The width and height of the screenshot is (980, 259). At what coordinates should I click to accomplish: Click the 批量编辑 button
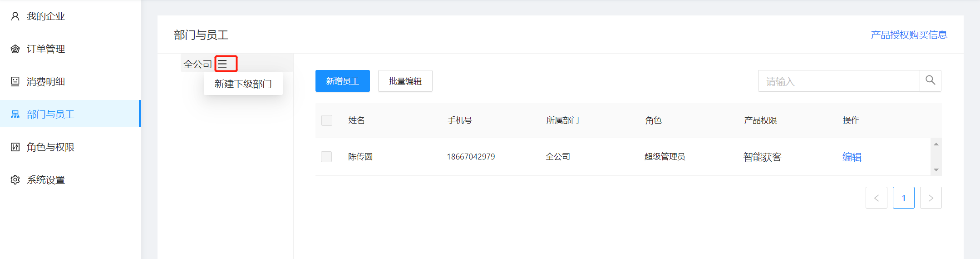click(405, 81)
